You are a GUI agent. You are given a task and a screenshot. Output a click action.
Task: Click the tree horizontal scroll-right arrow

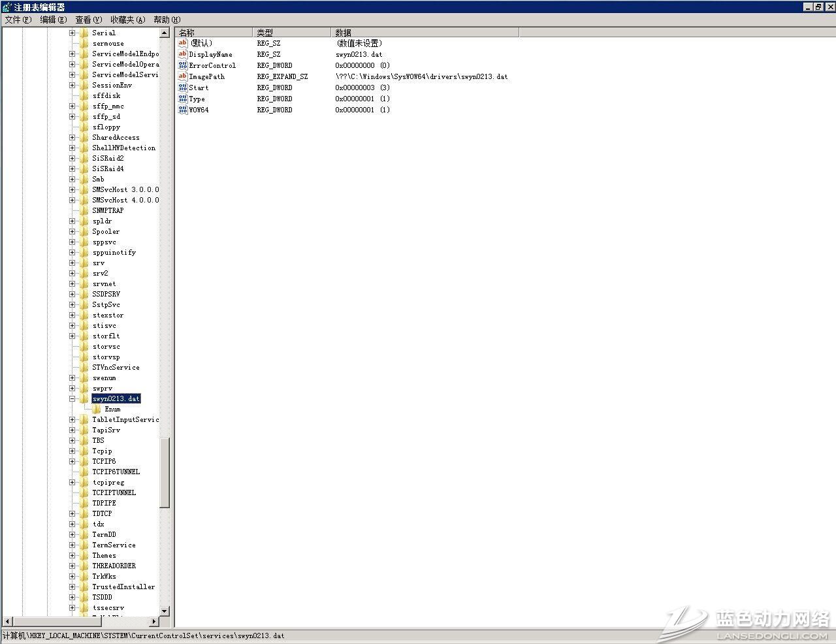pyautogui.click(x=155, y=621)
